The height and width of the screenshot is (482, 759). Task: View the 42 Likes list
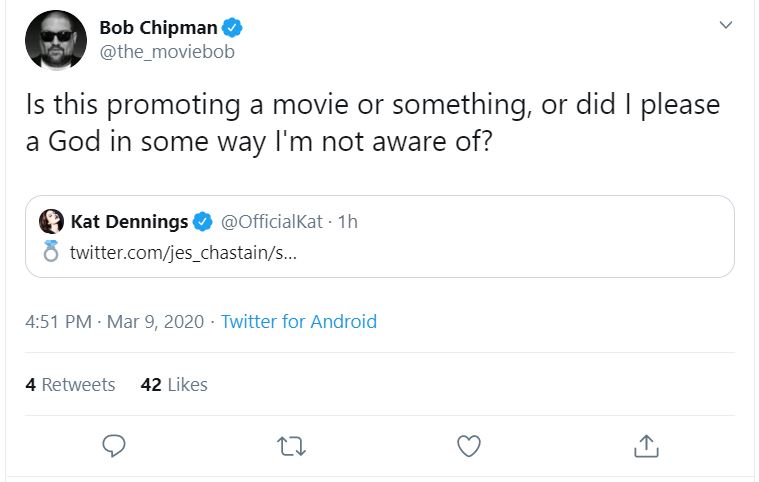point(174,384)
